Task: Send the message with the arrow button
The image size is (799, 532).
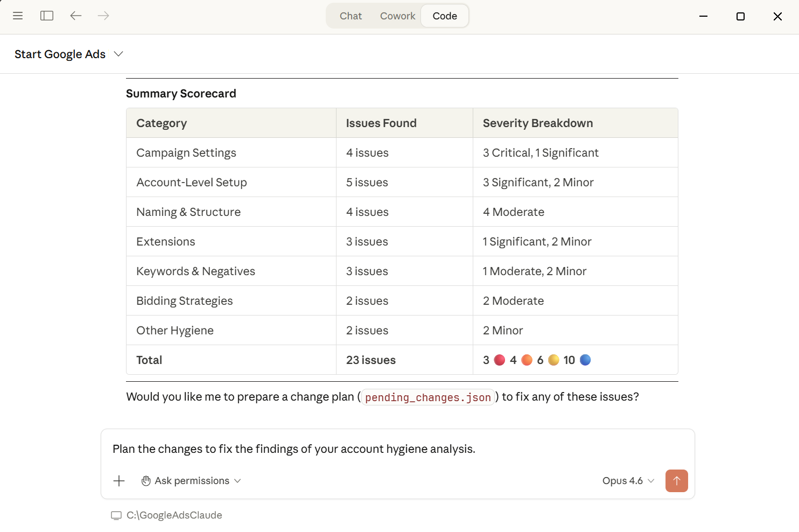Action: (676, 481)
